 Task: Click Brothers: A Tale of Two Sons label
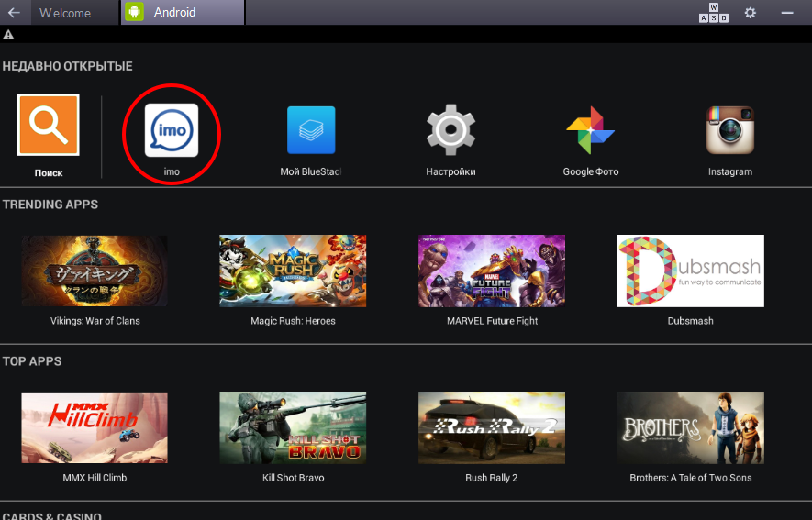pyautogui.click(x=690, y=478)
